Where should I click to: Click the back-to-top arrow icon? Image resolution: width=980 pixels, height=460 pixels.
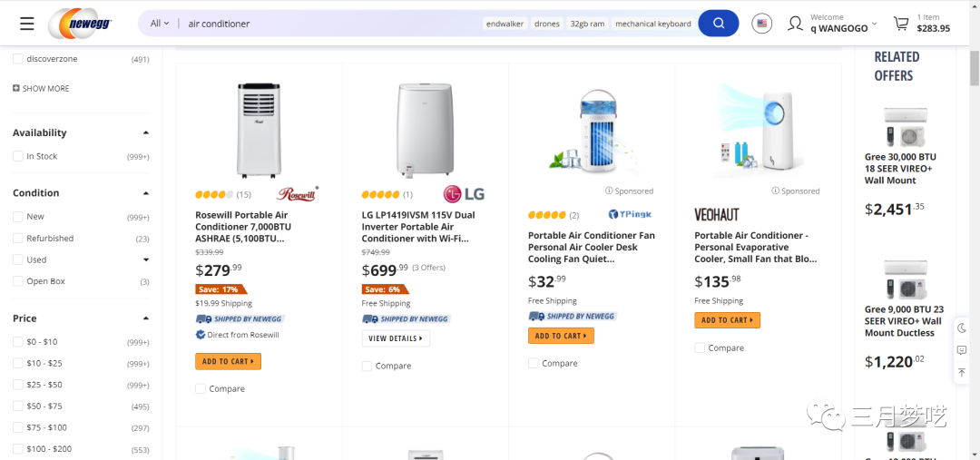(x=962, y=372)
